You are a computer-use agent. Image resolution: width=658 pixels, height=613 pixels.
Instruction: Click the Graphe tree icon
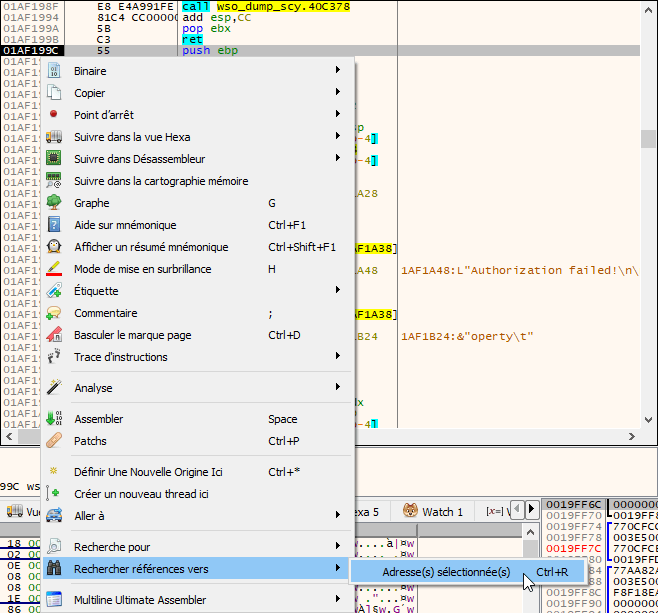[55, 203]
